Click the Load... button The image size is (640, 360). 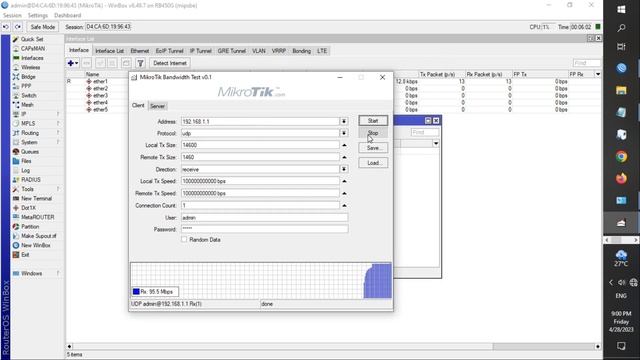click(x=373, y=163)
